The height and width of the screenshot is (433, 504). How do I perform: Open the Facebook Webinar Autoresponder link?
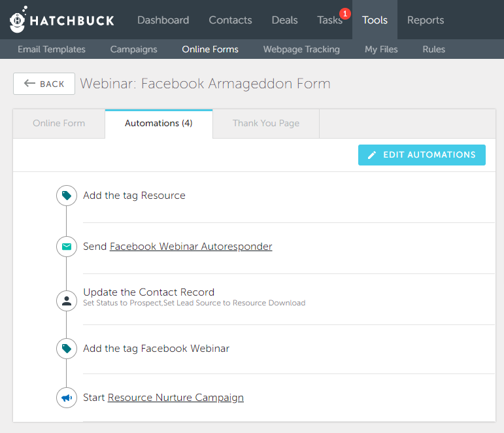coord(191,247)
